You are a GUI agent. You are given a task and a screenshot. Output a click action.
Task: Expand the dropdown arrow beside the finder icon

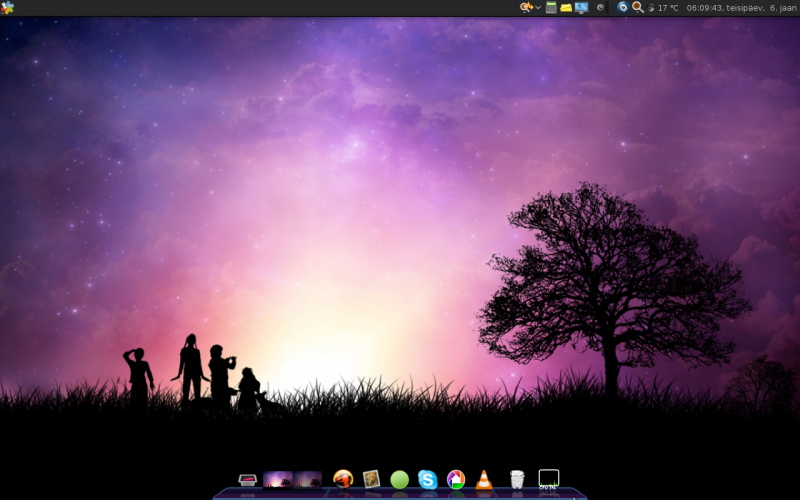pyautogui.click(x=538, y=8)
